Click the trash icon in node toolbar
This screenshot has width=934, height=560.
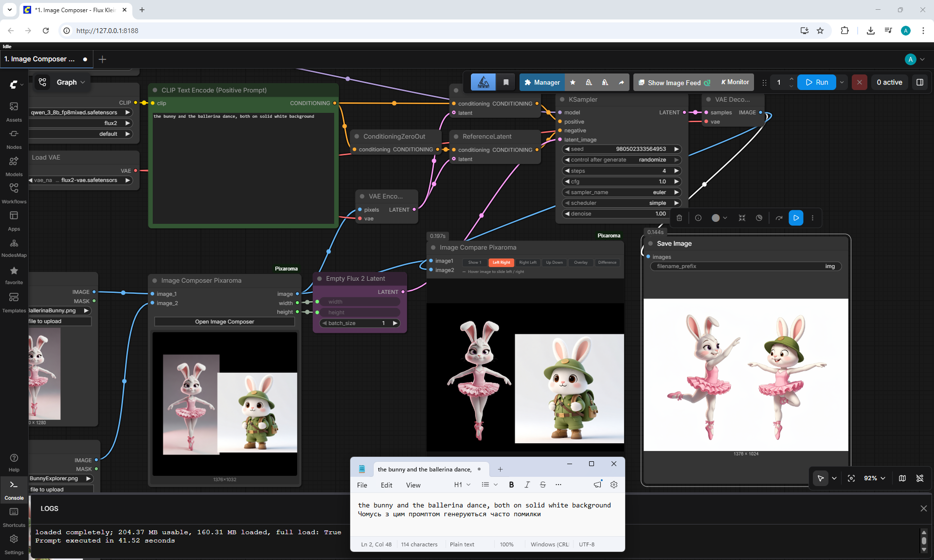pyautogui.click(x=679, y=218)
